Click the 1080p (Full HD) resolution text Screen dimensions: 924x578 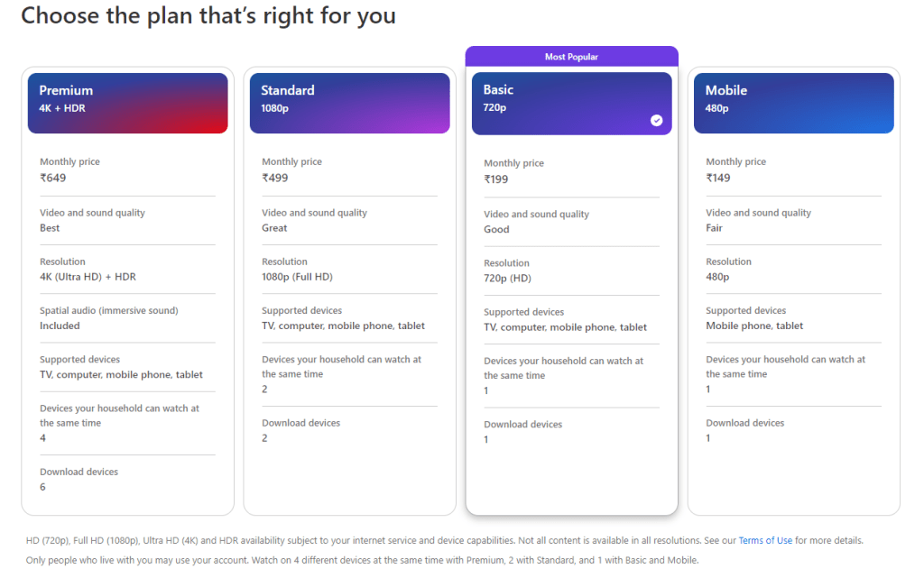point(297,277)
